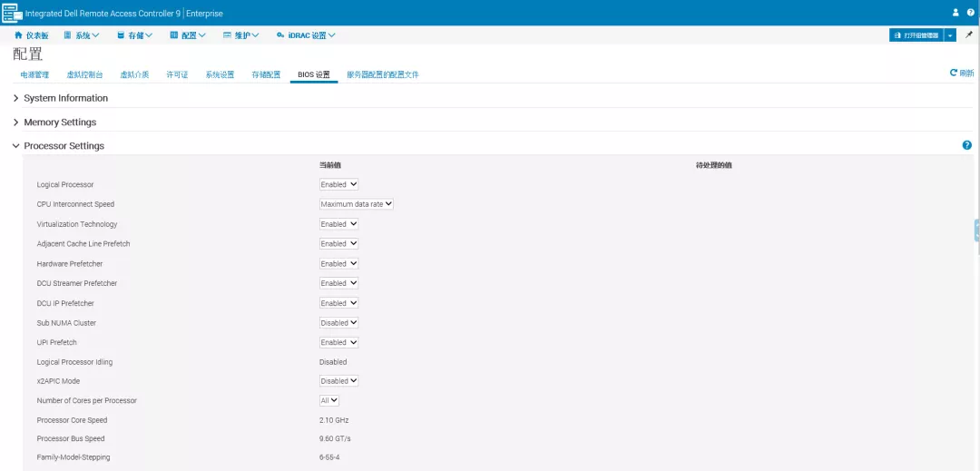This screenshot has width=980, height=471.
Task: Open UPI Prefetch dropdown
Action: pos(338,342)
